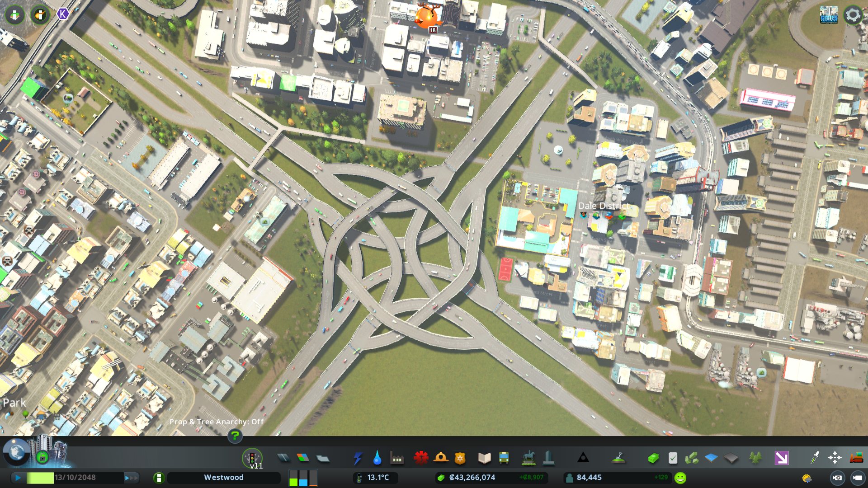Screen dimensions: 868x488
Task: Open the Public transport menu
Action: tap(504, 459)
